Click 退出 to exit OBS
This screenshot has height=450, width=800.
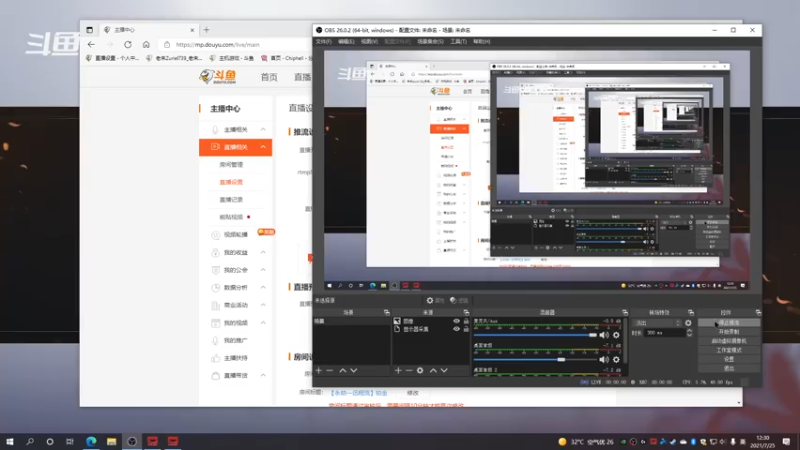[x=729, y=368]
